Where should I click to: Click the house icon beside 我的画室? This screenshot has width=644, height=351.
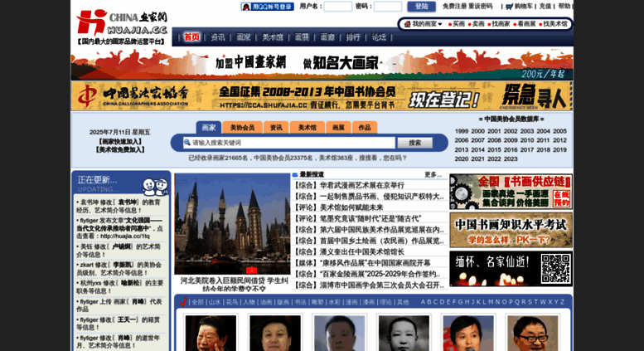point(408,24)
